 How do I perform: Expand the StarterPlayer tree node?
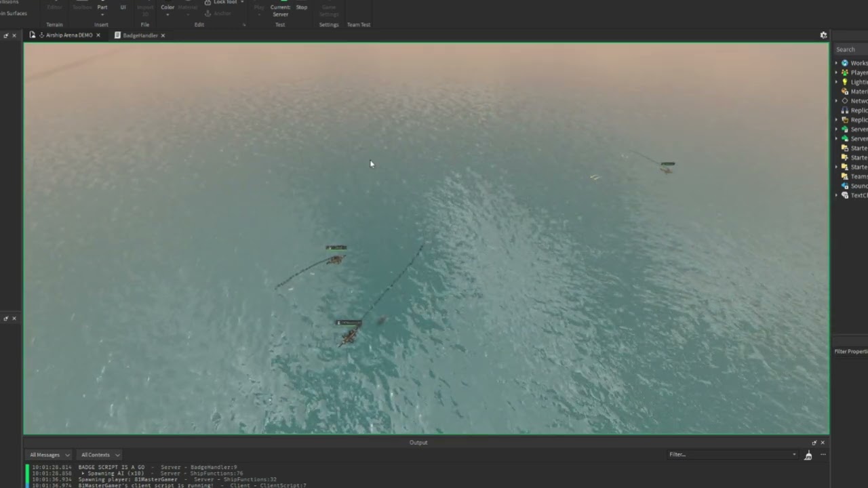[x=836, y=167]
